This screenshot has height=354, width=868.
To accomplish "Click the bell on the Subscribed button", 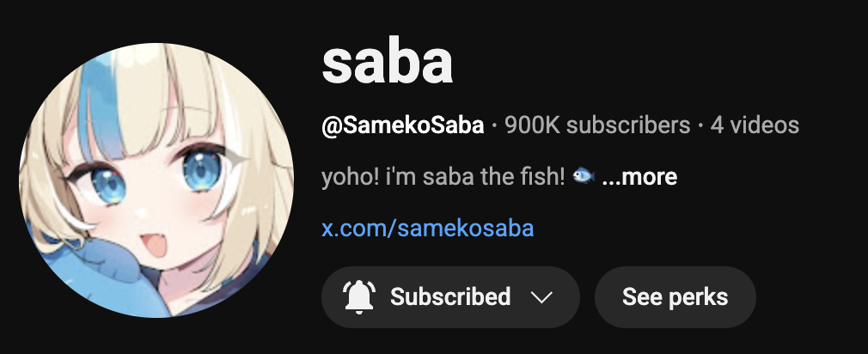I will 359,297.
